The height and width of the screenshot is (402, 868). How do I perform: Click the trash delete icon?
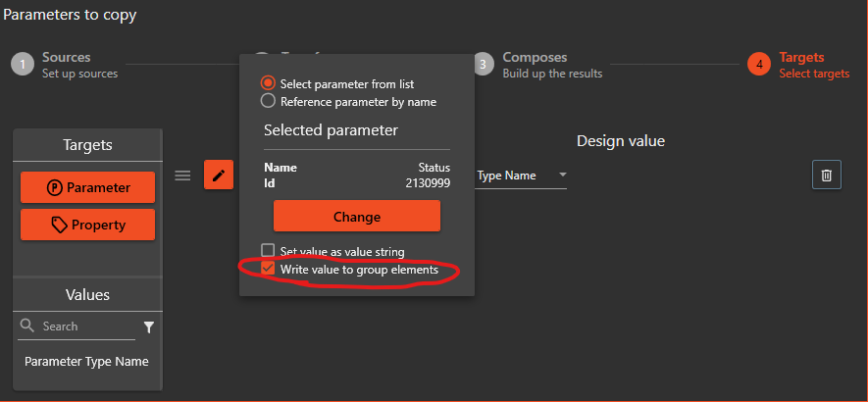(827, 175)
